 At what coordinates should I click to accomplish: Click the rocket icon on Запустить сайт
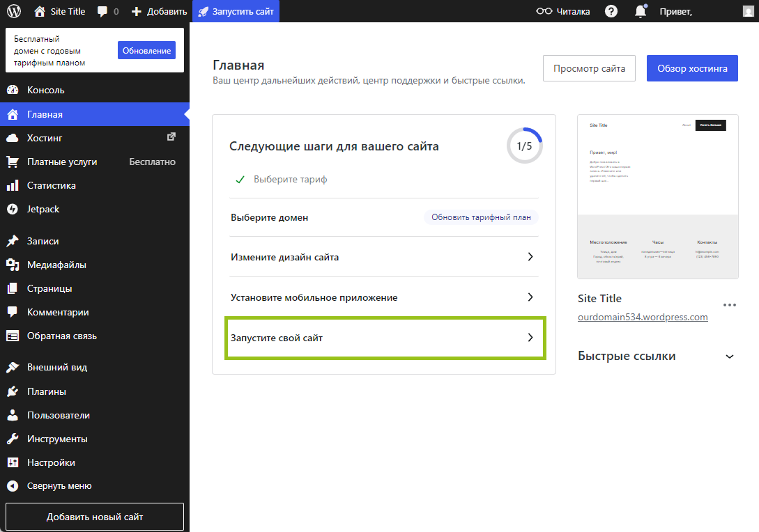tap(204, 12)
